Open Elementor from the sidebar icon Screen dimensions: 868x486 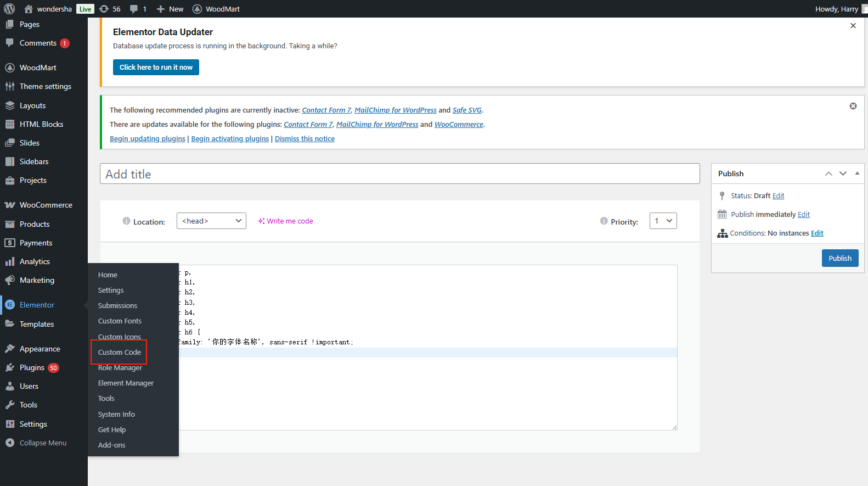[x=10, y=305]
